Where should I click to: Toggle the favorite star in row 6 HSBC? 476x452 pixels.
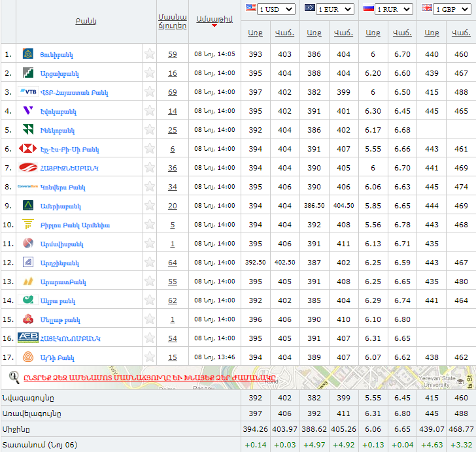click(150, 149)
